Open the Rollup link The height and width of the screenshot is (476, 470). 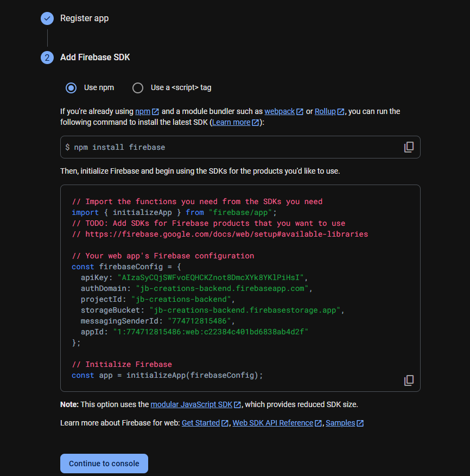coord(325,111)
